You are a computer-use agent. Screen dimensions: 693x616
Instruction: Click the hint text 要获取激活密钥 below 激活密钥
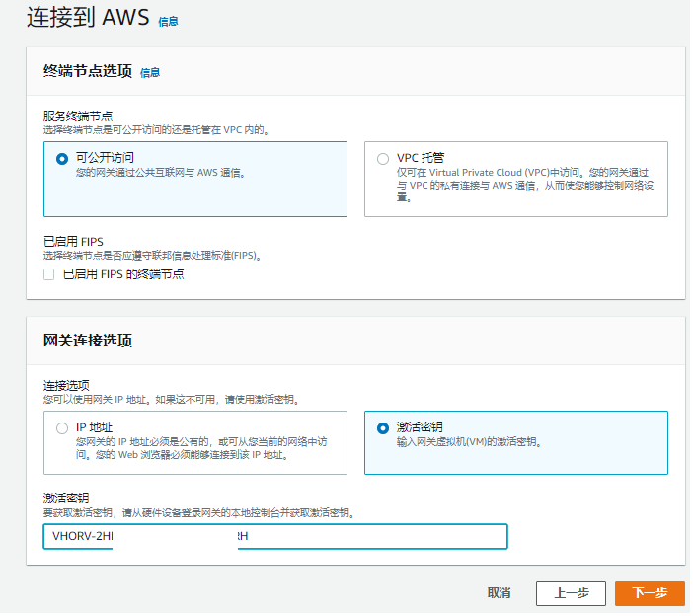pos(199,514)
